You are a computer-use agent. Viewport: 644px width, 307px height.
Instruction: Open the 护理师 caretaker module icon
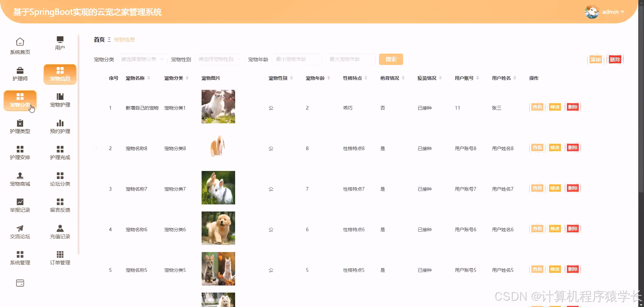(20, 74)
